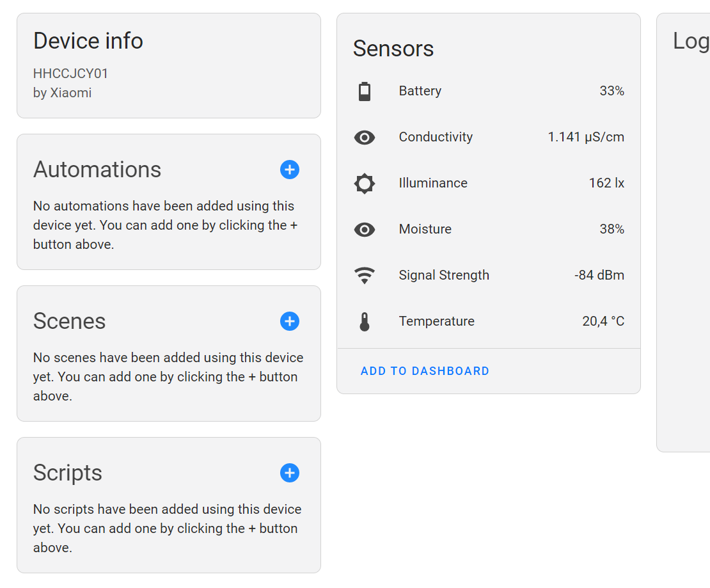Click the Battery sensor icon

365,91
